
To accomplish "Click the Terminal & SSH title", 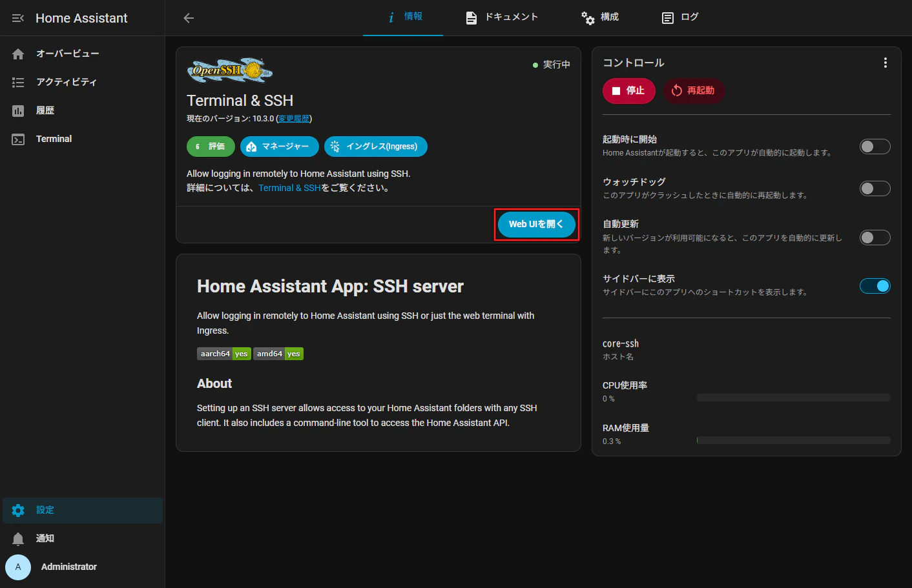I will point(240,101).
